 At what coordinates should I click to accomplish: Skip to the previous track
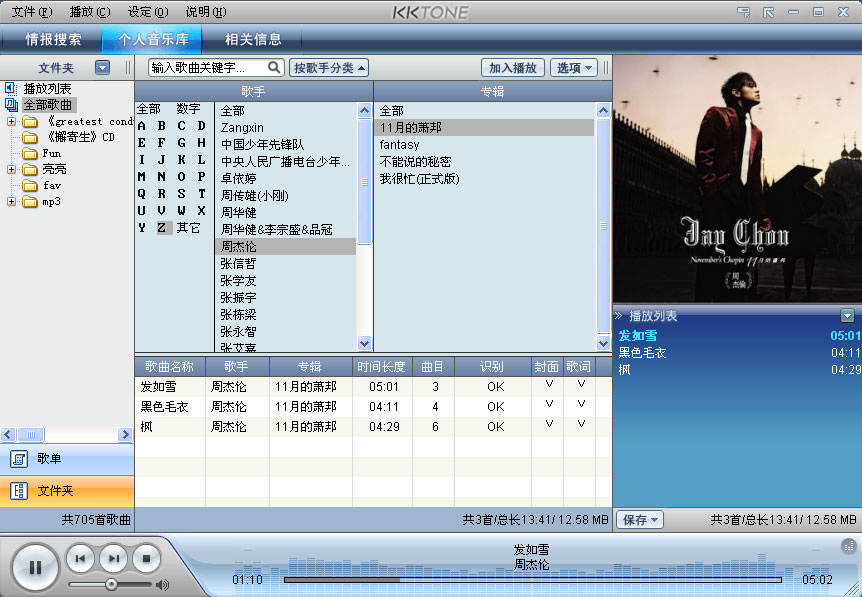click(80, 559)
